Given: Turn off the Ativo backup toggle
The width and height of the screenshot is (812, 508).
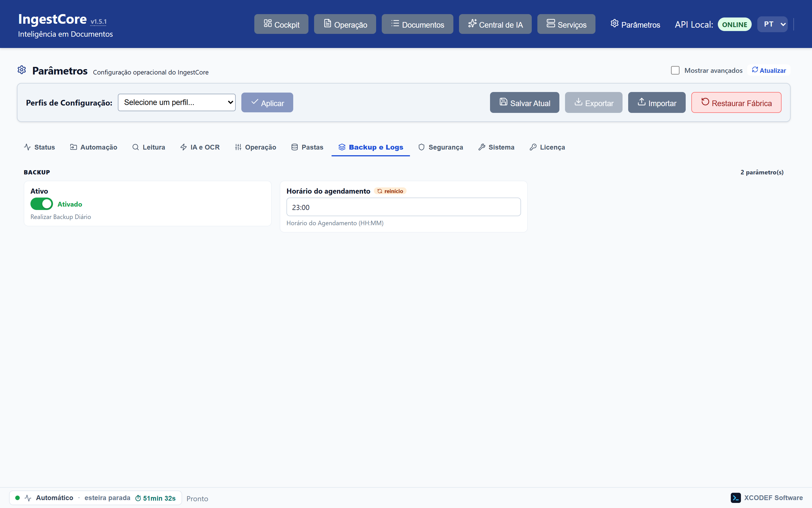Looking at the screenshot, I should 42,203.
